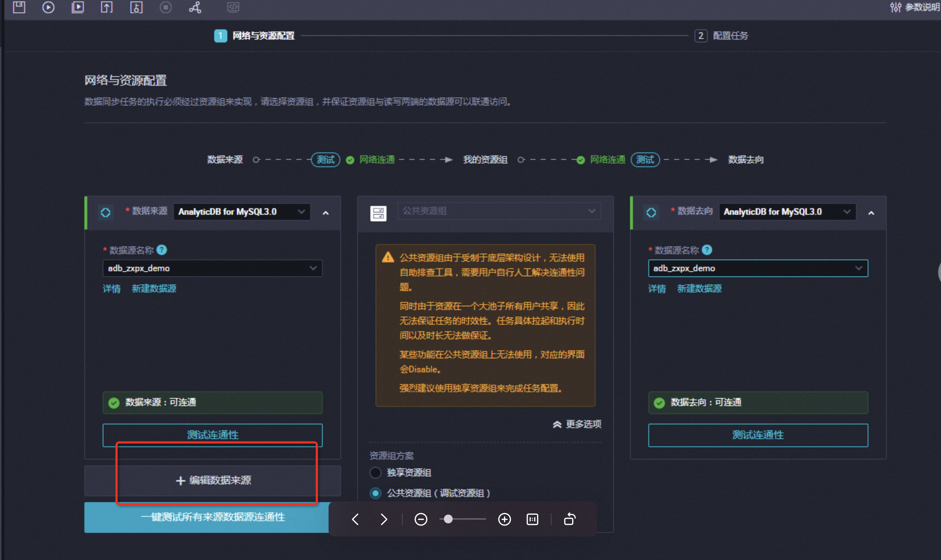Rotate image with rotate icon

[x=570, y=519]
